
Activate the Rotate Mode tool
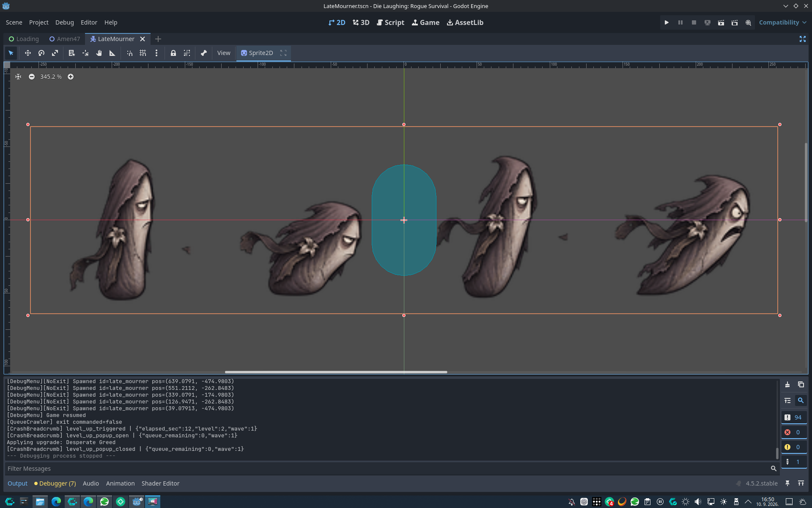(41, 53)
